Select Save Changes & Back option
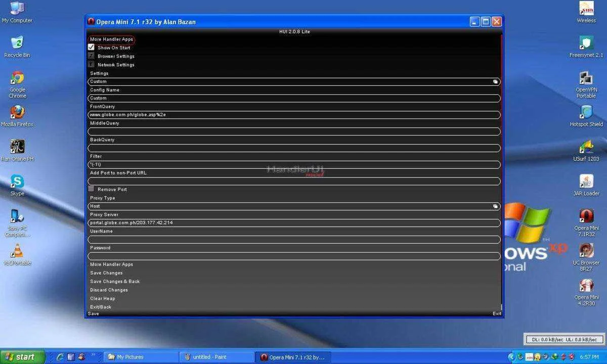 [x=115, y=282]
